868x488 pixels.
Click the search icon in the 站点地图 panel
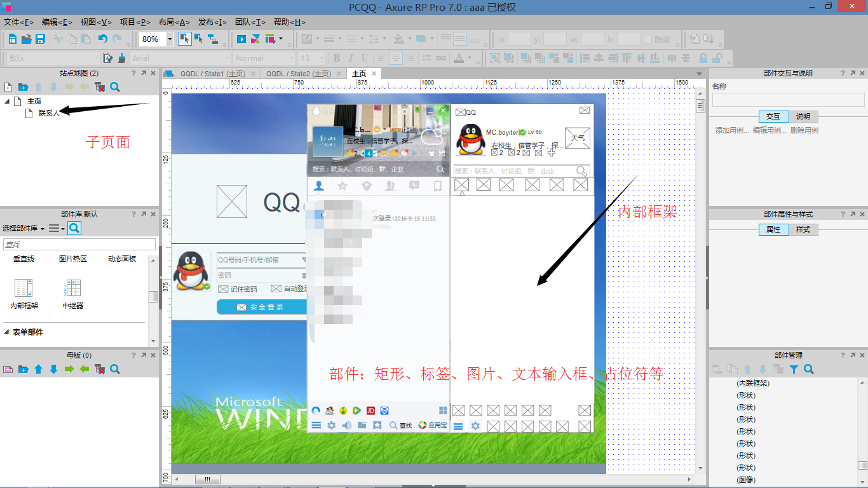tap(114, 87)
